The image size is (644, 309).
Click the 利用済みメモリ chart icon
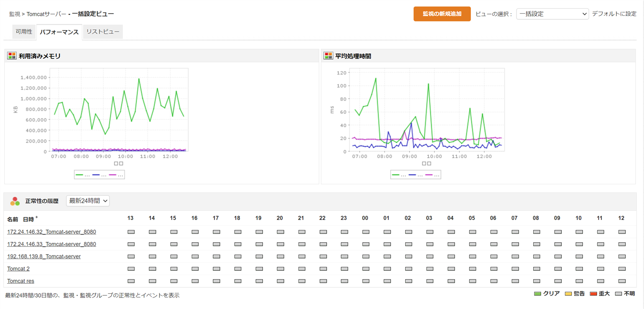[12, 56]
